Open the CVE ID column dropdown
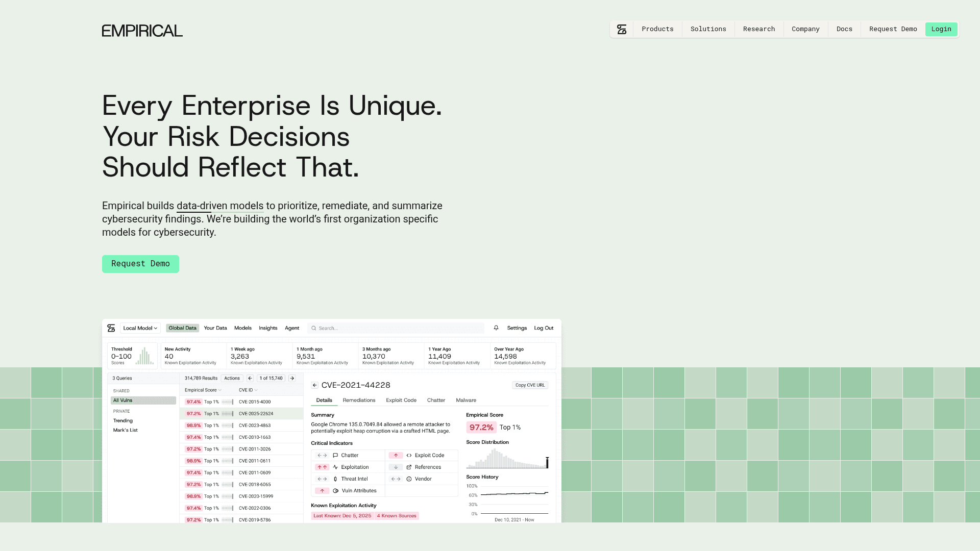980x551 pixels. click(x=256, y=390)
